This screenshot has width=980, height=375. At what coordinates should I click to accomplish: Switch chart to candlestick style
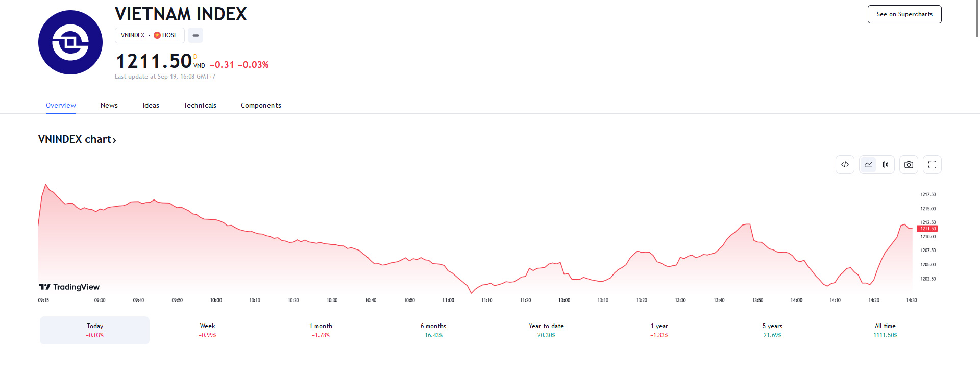coord(886,165)
